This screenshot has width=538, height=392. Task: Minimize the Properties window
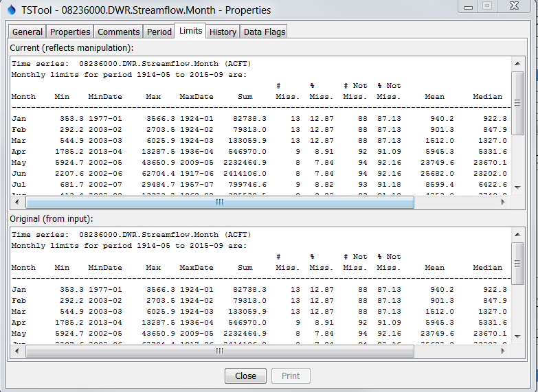(x=468, y=6)
